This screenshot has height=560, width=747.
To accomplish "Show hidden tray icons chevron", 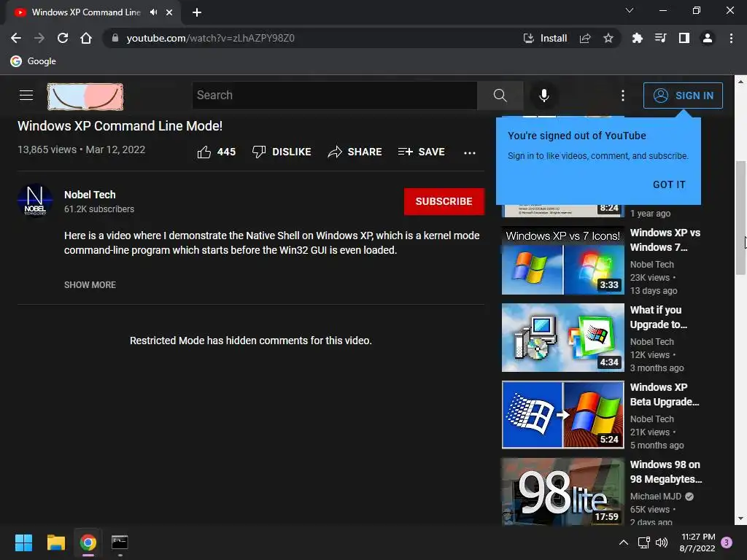I will [x=623, y=542].
